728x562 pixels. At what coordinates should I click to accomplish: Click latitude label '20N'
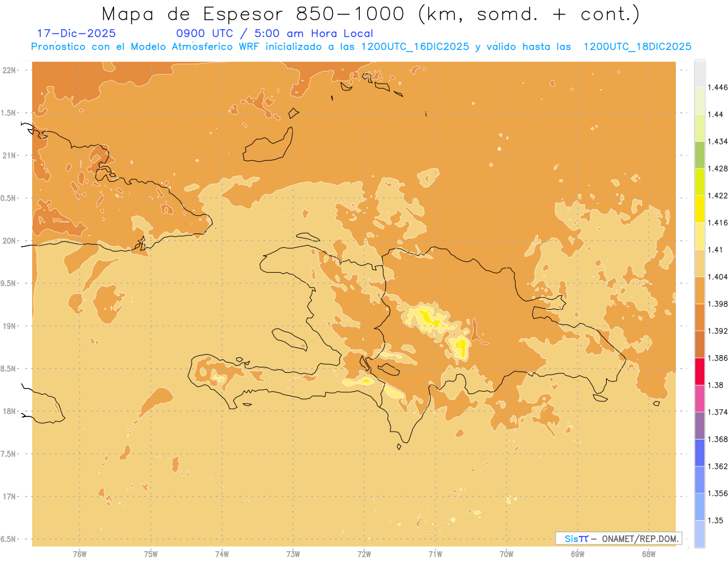(10, 241)
